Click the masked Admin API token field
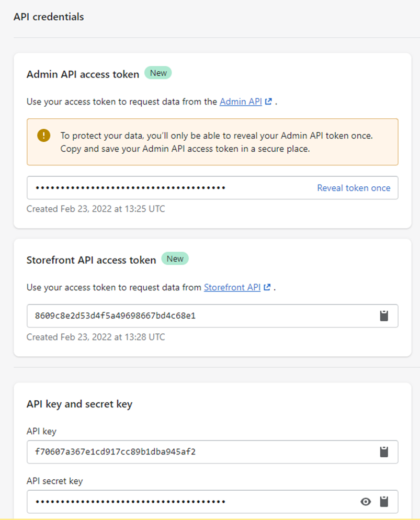 (x=167, y=188)
